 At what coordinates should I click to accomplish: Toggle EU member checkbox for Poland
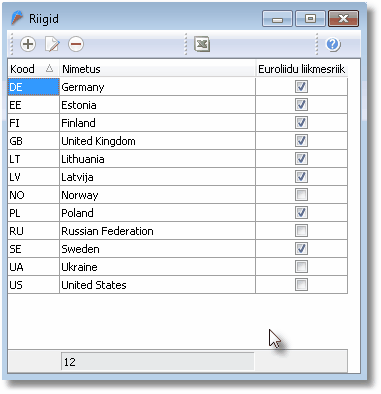point(301,213)
